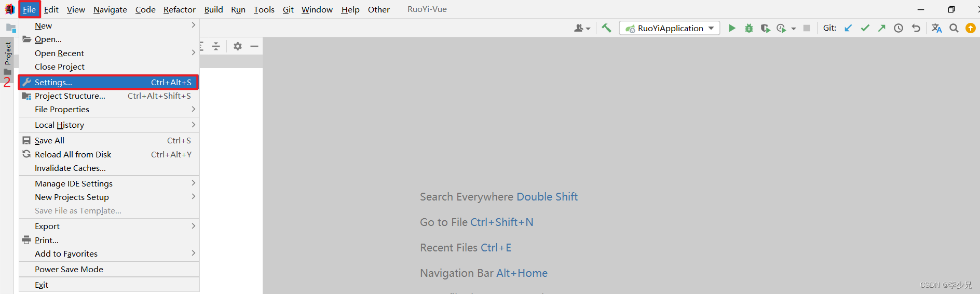This screenshot has width=980, height=294.
Task: Show Git history via the clock icon
Action: pos(899,28)
